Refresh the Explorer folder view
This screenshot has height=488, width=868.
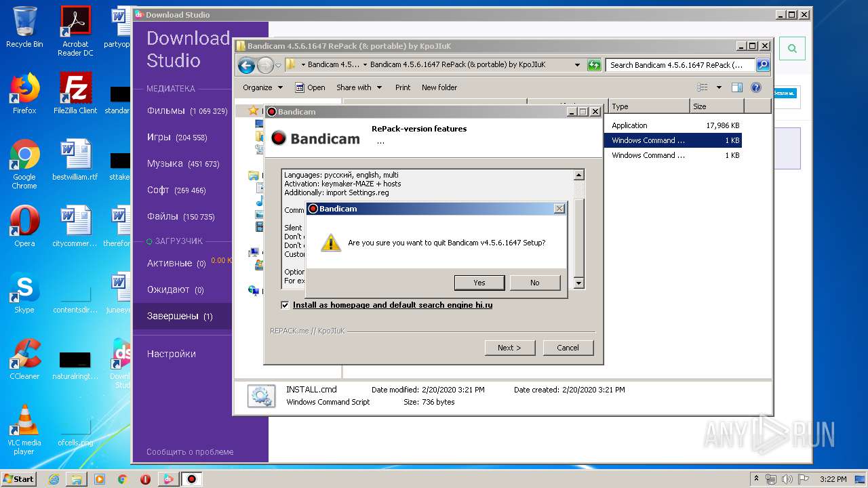tap(594, 65)
